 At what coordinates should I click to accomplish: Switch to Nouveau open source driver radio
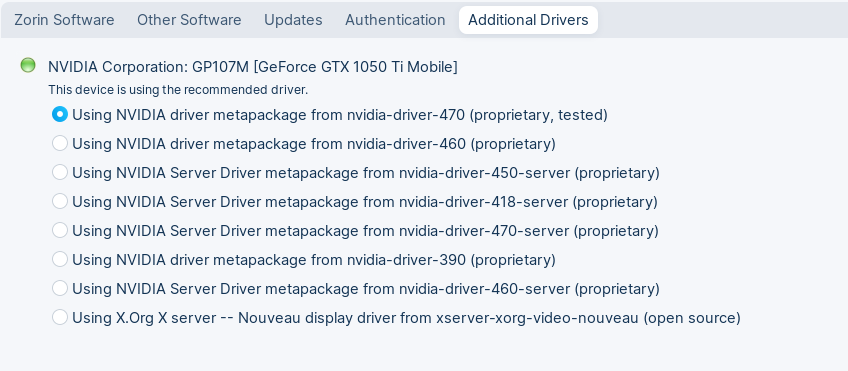(x=59, y=317)
